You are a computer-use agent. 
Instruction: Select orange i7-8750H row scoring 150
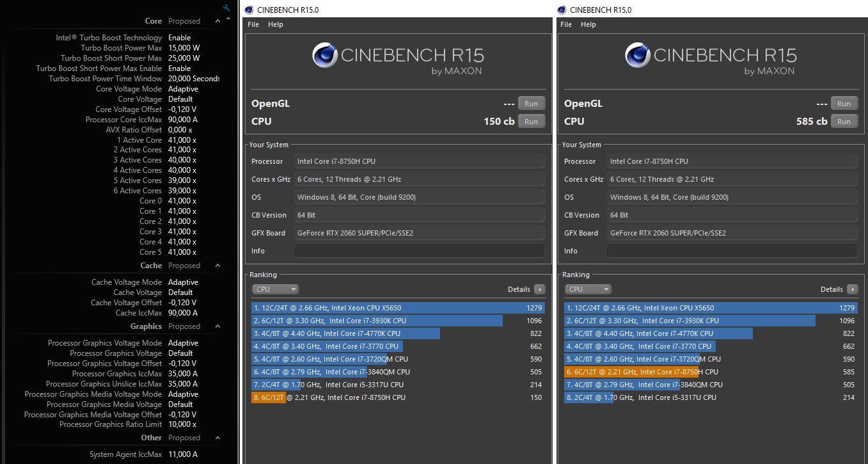(x=398, y=397)
